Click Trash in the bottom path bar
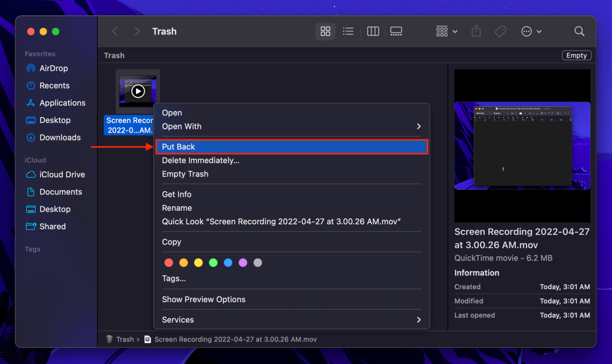 coord(120,339)
